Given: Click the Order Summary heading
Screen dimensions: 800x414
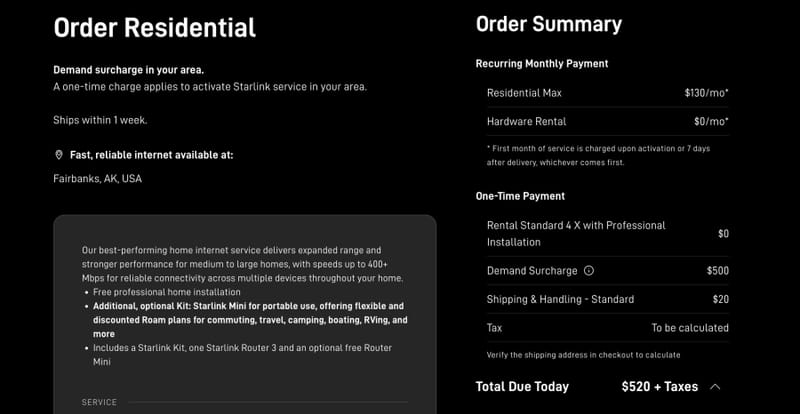Looking at the screenshot, I should click(x=549, y=25).
